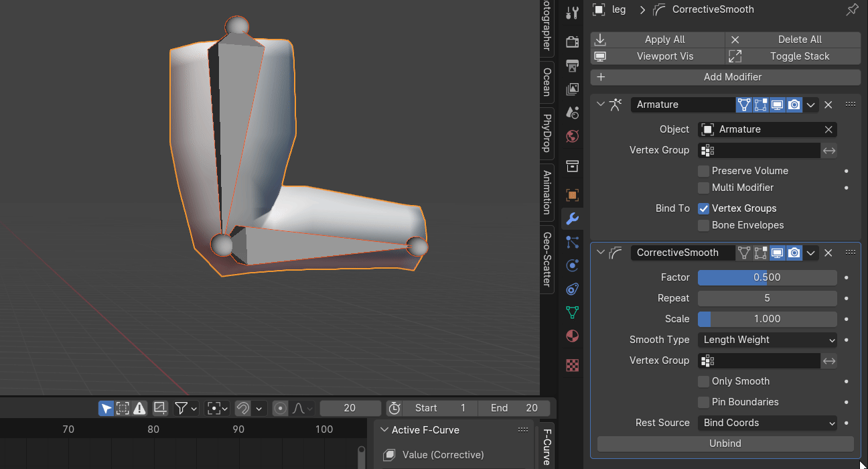The image size is (868, 469).
Task: Open the Smooth Type dropdown
Action: [767, 340]
